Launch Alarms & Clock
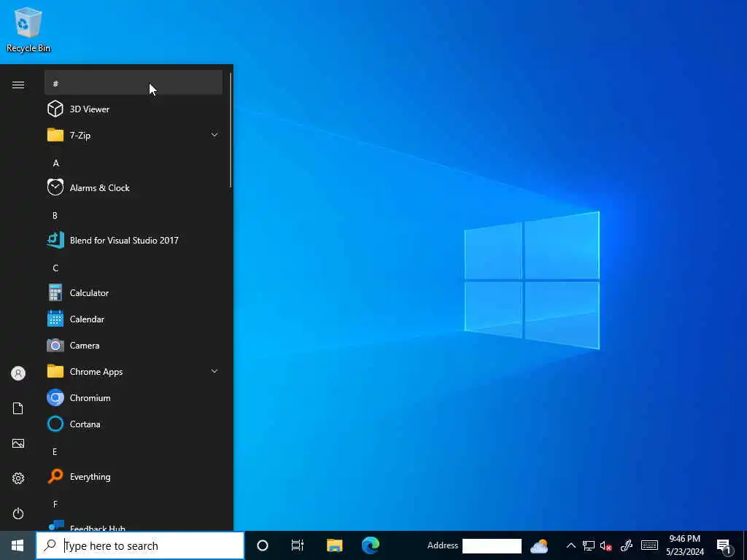747x560 pixels. (133, 187)
